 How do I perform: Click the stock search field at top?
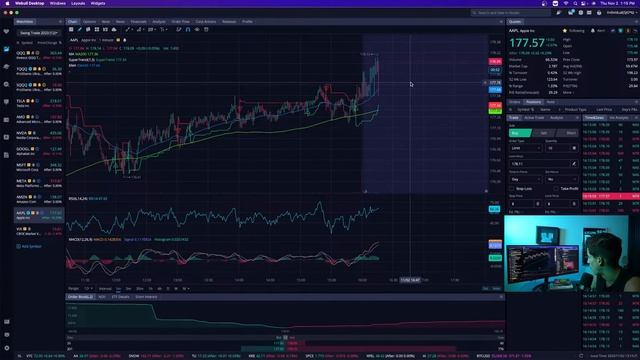pos(510,13)
